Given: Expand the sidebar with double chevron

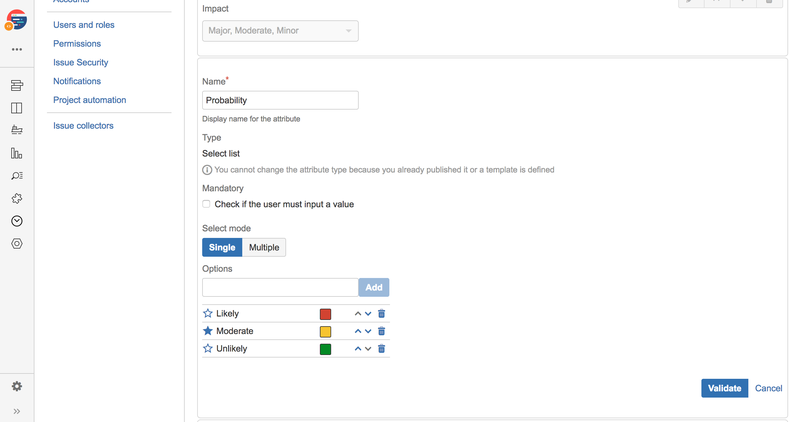Looking at the screenshot, I should click(16, 411).
